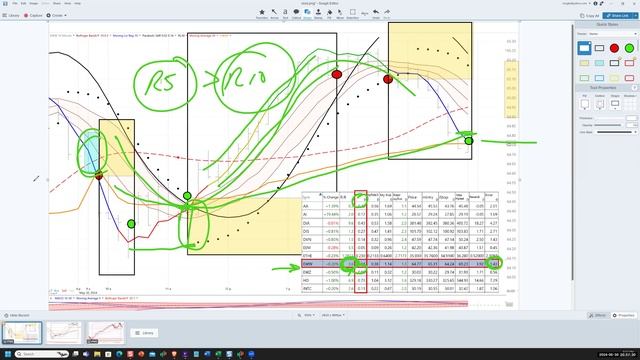
Task: Select the Callout tool
Action: [296, 13]
